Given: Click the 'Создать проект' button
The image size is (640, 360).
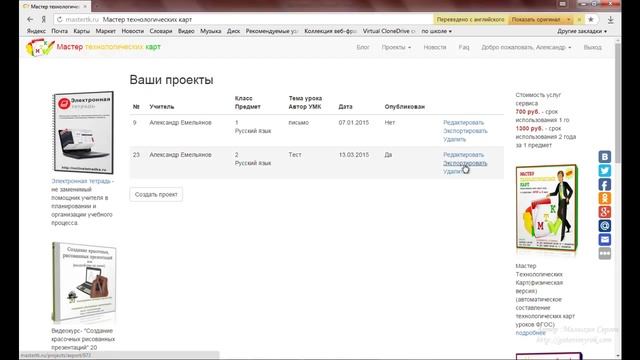Looking at the screenshot, I should pyautogui.click(x=156, y=194).
